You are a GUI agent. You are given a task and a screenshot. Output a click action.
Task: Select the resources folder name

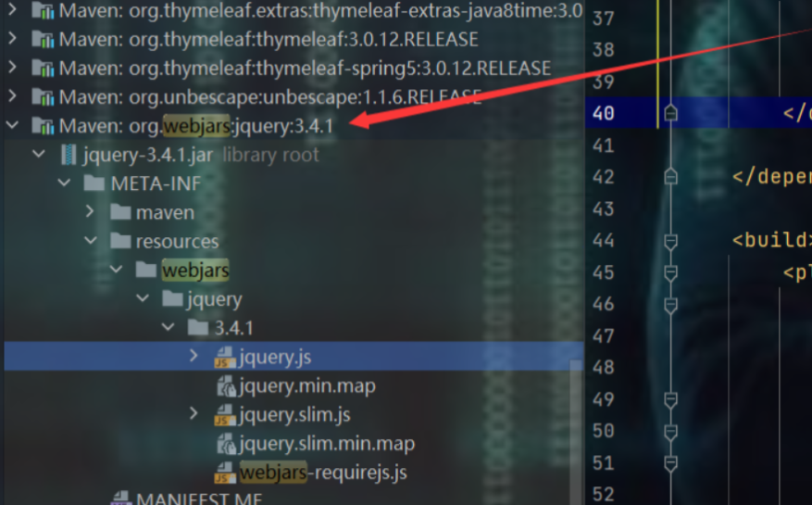click(x=177, y=241)
